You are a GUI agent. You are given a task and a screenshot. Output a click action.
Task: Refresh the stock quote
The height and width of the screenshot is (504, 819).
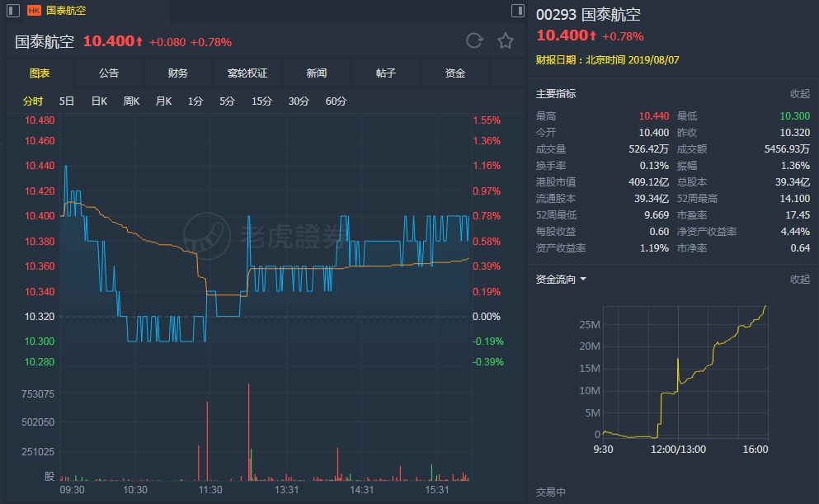(x=474, y=40)
